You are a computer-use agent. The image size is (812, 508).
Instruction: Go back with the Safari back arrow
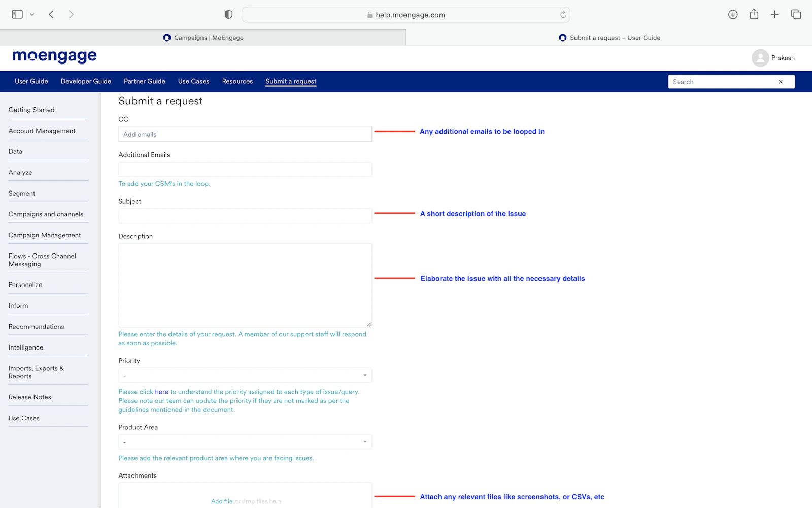pyautogui.click(x=51, y=15)
